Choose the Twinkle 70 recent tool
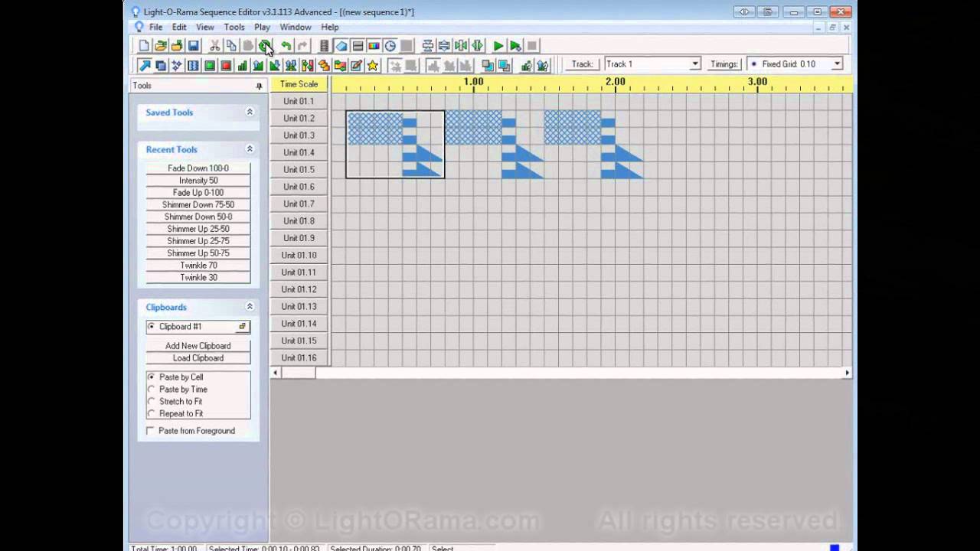Screen dimensions: 980x551 [x=198, y=266]
